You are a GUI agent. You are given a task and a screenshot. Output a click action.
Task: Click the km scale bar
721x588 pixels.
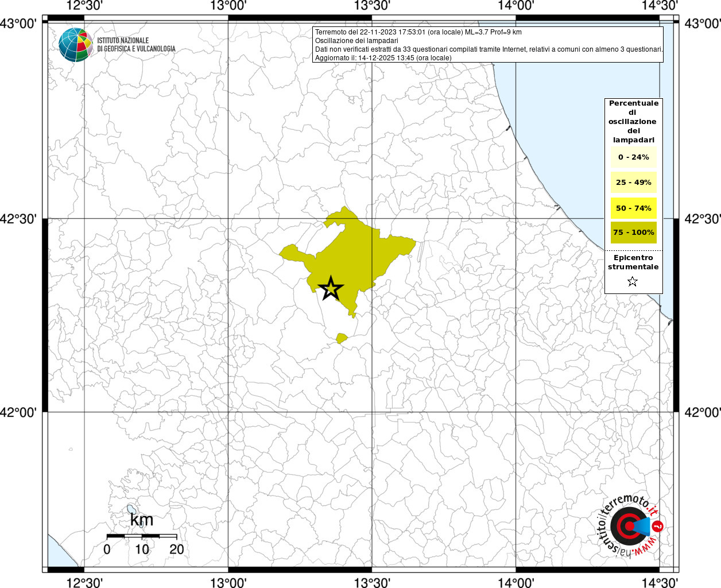tap(142, 536)
